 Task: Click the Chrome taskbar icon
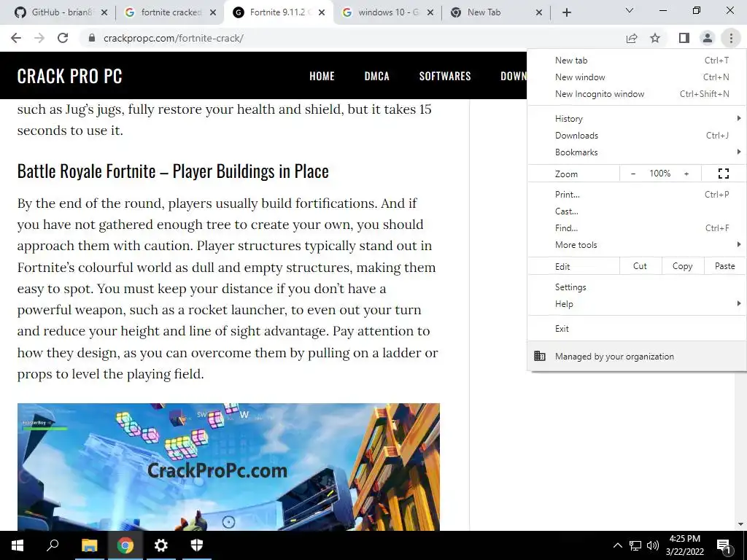point(125,545)
